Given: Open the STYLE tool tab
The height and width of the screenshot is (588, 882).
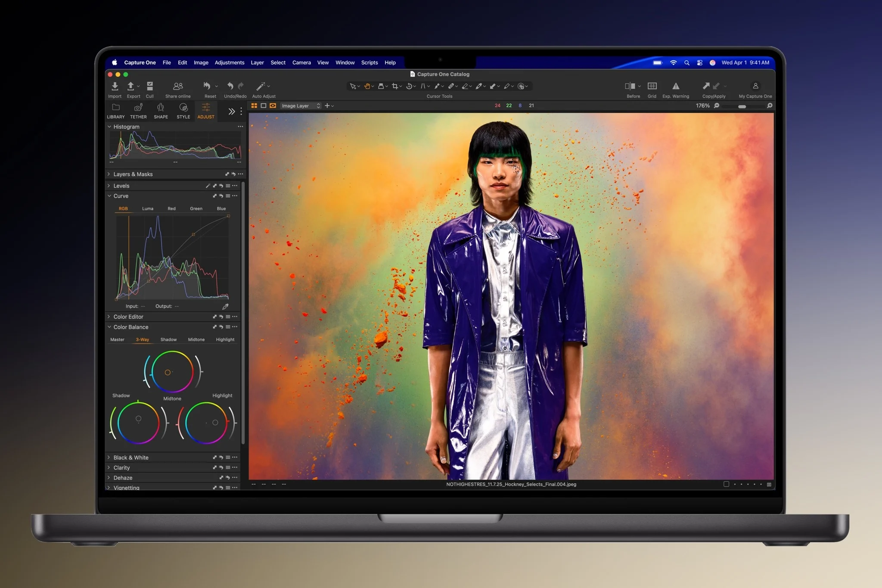Looking at the screenshot, I should click(183, 111).
